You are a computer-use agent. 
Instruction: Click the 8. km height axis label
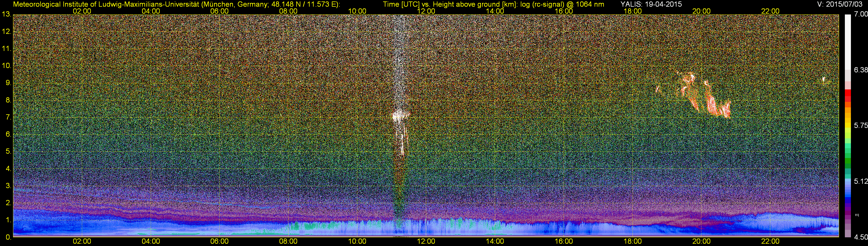[8, 100]
